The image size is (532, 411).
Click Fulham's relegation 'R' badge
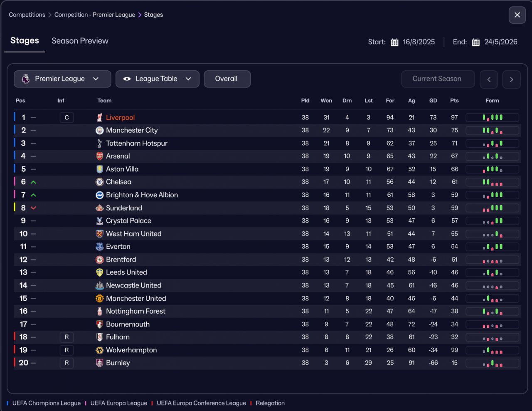coord(66,337)
